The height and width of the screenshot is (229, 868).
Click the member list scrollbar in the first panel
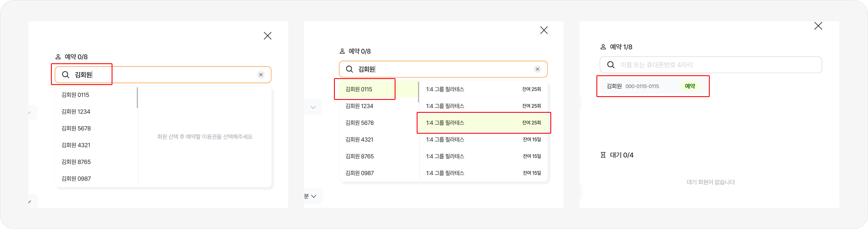pos(137,98)
